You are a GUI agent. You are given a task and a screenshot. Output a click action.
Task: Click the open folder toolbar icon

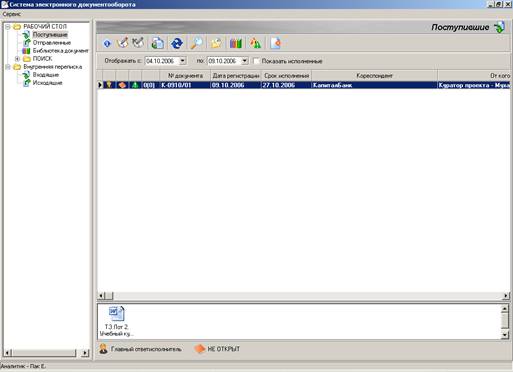(216, 43)
